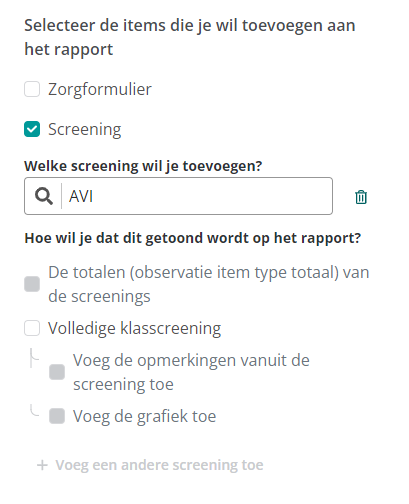Click 'Voeg een andere screening toe' link
The image size is (409, 504).
(159, 465)
